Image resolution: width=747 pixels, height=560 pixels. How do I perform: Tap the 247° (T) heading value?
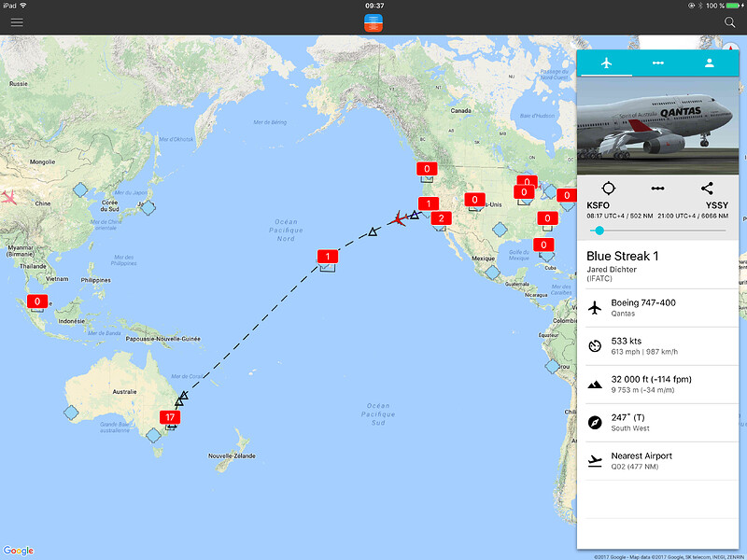[627, 417]
